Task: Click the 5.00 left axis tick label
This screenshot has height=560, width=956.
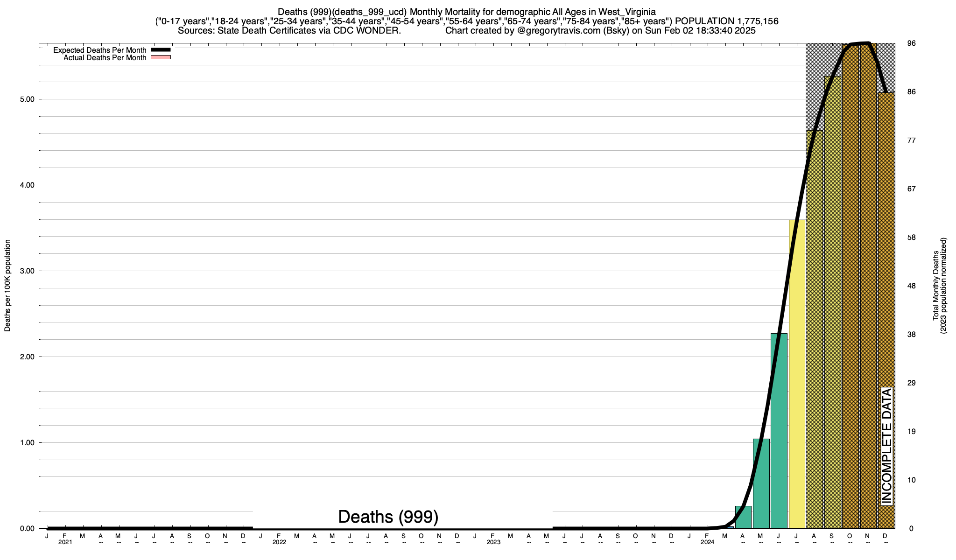Action: click(27, 99)
